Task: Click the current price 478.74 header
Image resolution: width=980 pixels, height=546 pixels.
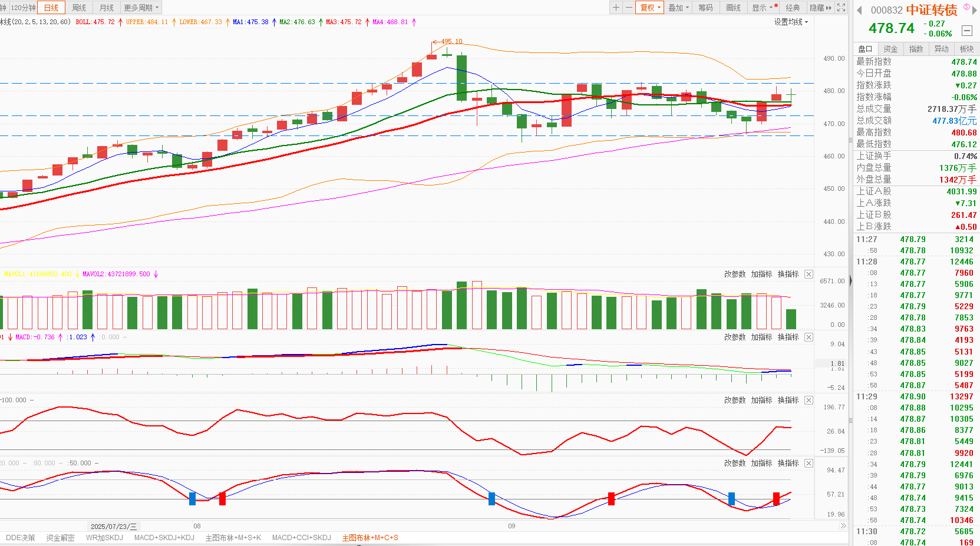Action: pyautogui.click(x=892, y=28)
